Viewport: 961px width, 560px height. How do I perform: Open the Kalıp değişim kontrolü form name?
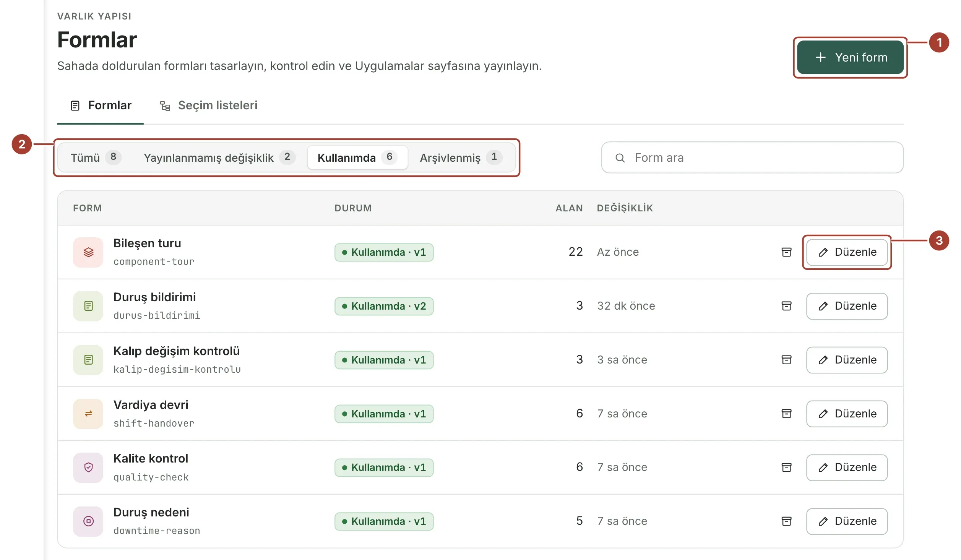point(177,351)
